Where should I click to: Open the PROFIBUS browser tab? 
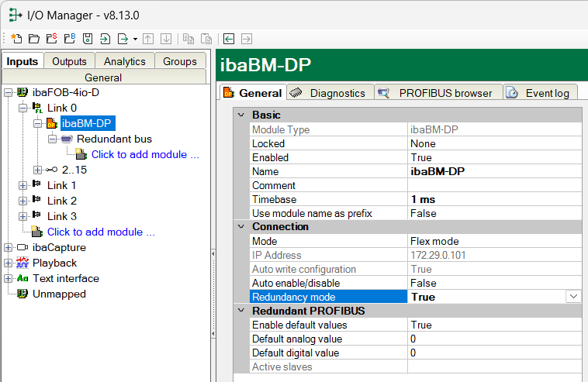click(x=438, y=93)
